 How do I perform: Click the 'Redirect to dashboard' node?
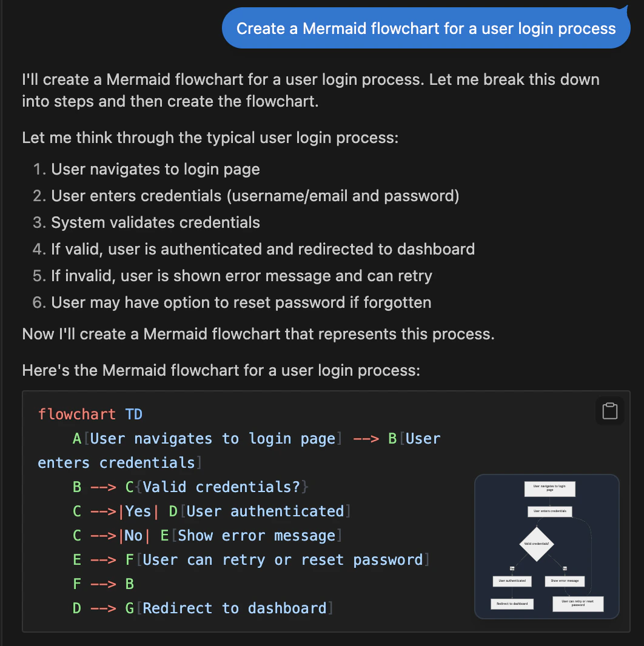tap(511, 603)
